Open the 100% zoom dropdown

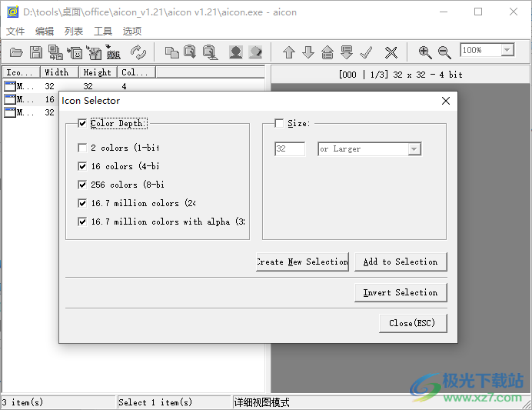click(x=507, y=50)
